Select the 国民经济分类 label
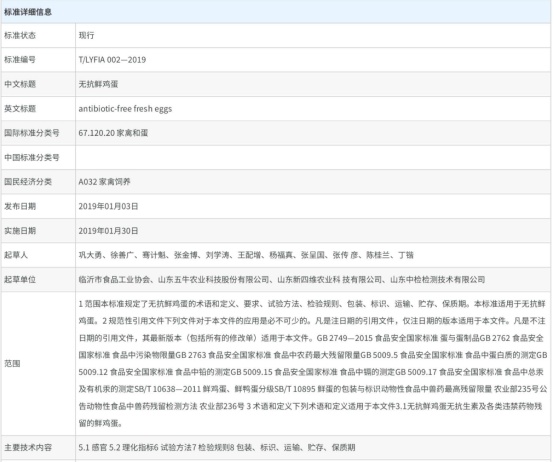The height and width of the screenshot is (462, 554). pos(28,182)
